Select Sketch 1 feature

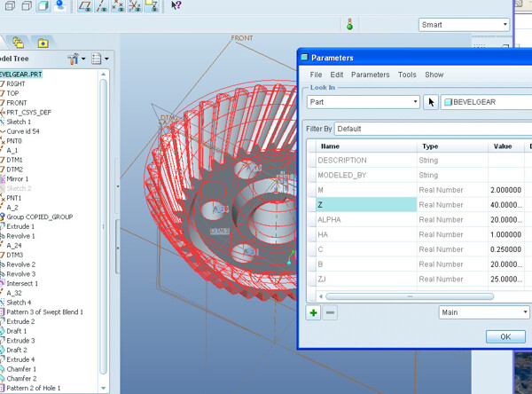pyautogui.click(x=19, y=122)
